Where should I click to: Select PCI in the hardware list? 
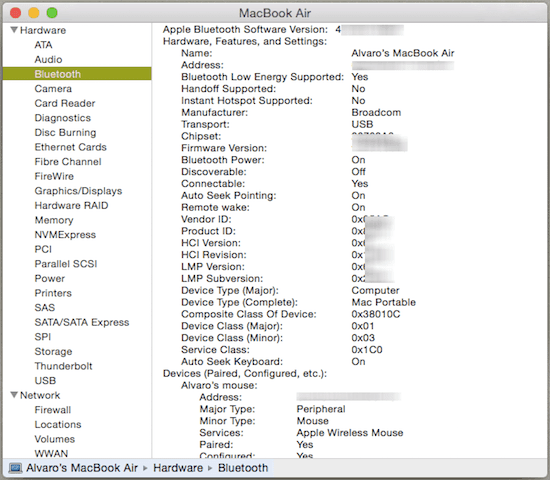click(x=43, y=249)
